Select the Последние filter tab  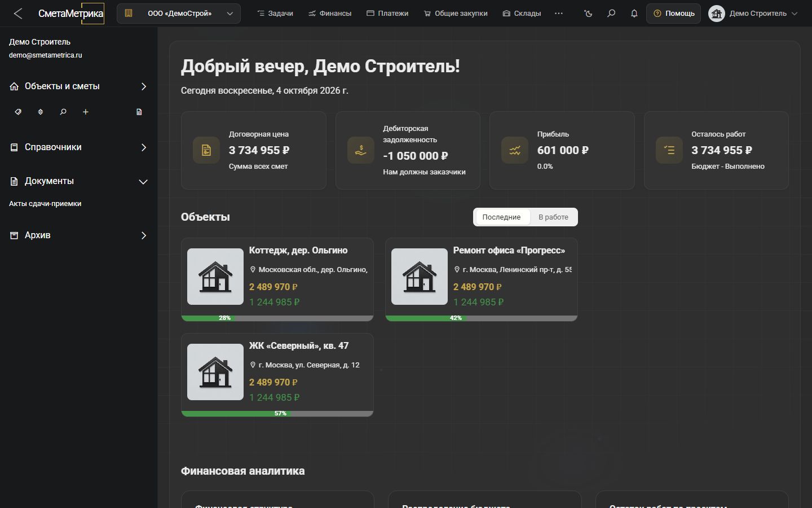pyautogui.click(x=502, y=217)
